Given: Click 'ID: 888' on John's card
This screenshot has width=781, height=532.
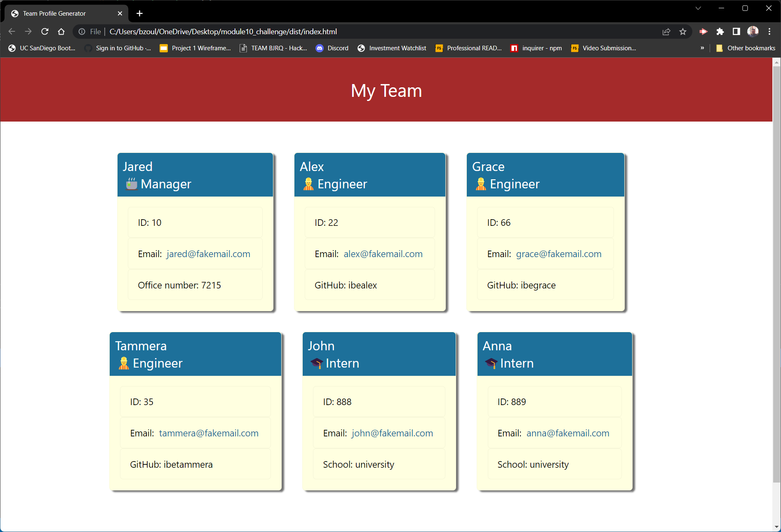Looking at the screenshot, I should [337, 402].
